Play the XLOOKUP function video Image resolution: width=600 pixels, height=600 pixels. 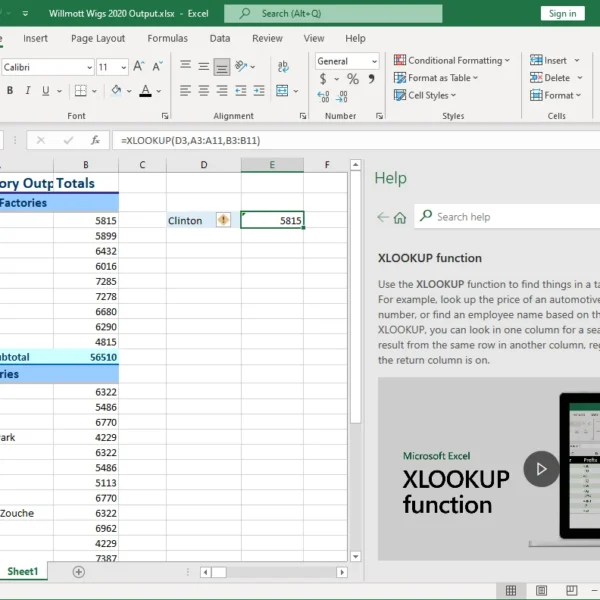[x=541, y=469]
